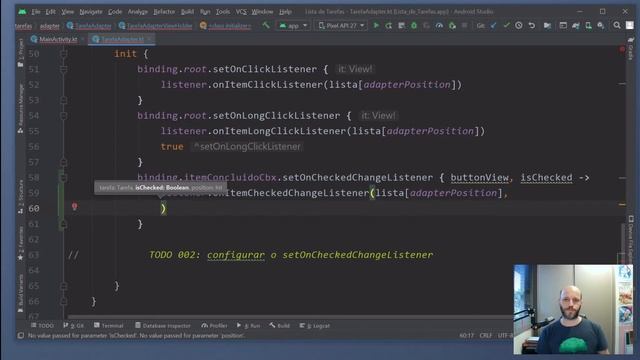Collapse setOnClickListener fold marker line 51
This screenshot has height=360, width=640.
(63, 69)
